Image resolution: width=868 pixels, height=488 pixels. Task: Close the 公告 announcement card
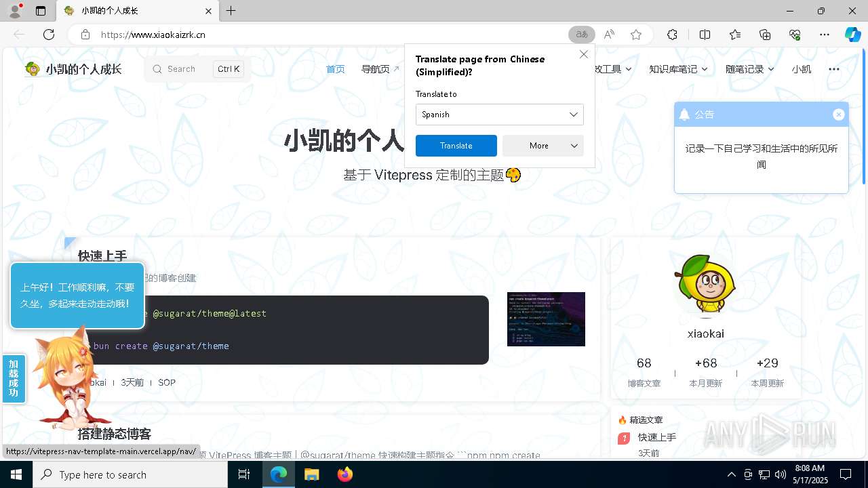pyautogui.click(x=838, y=115)
